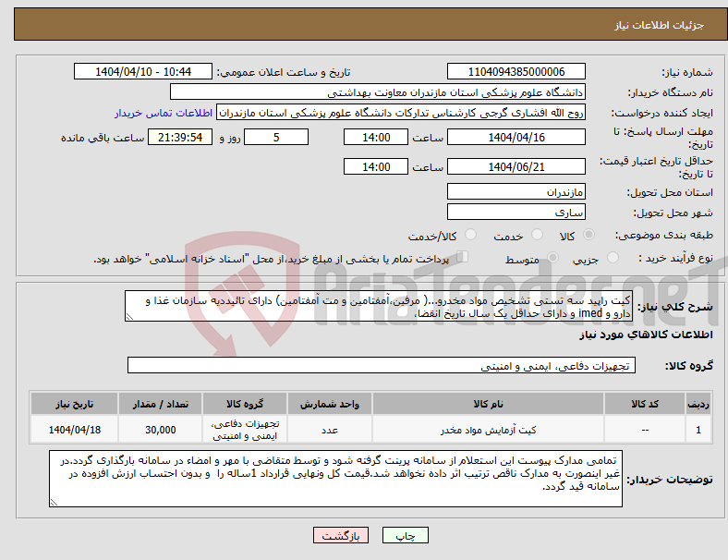Select the کالا radio button
728x560 pixels.
tap(588, 235)
